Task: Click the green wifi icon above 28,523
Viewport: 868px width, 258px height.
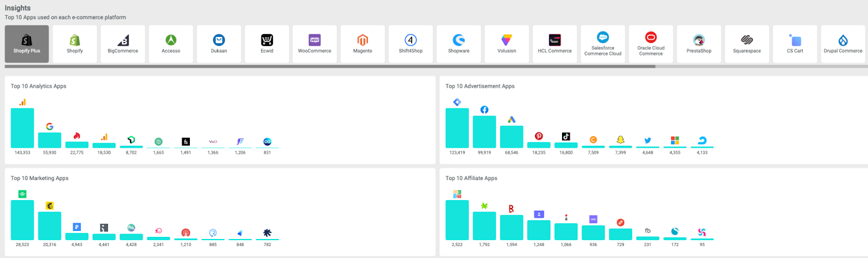Action: point(22,194)
